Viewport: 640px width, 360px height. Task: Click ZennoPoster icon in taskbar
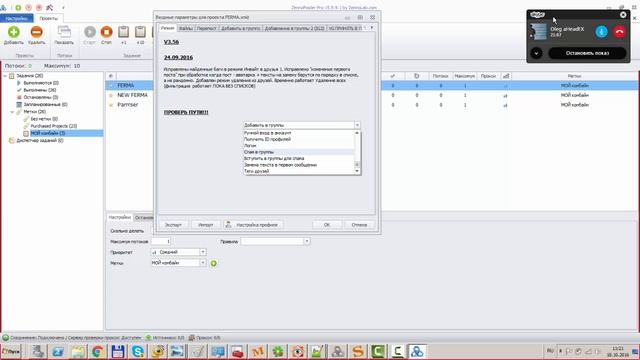(x=417, y=351)
